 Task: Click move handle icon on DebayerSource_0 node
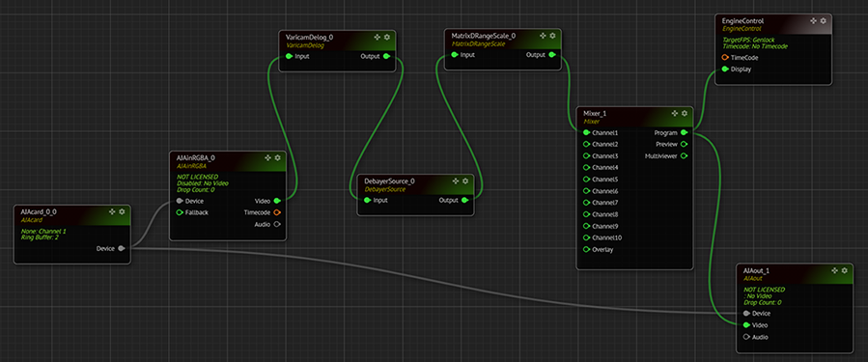tap(456, 181)
